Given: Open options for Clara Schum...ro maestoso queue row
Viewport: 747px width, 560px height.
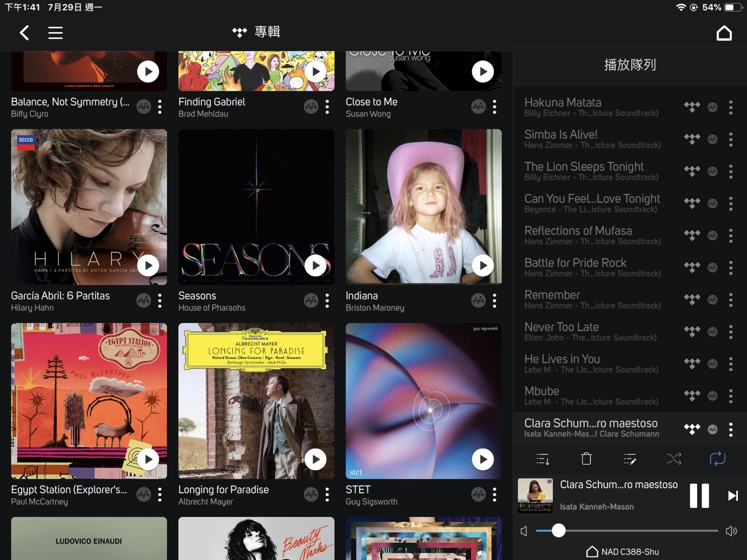Looking at the screenshot, I should pos(731,429).
